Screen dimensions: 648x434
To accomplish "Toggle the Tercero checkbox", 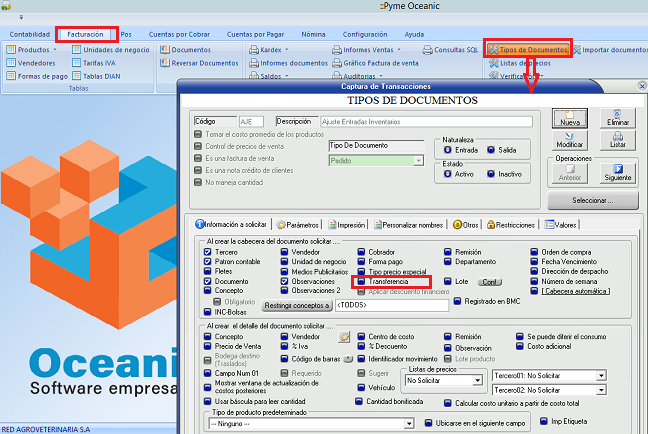I will pyautogui.click(x=207, y=252).
